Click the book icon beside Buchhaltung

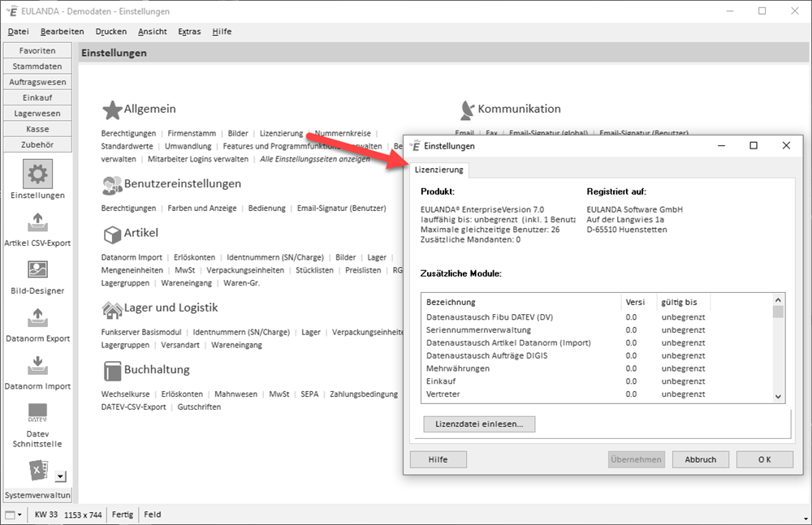click(112, 371)
